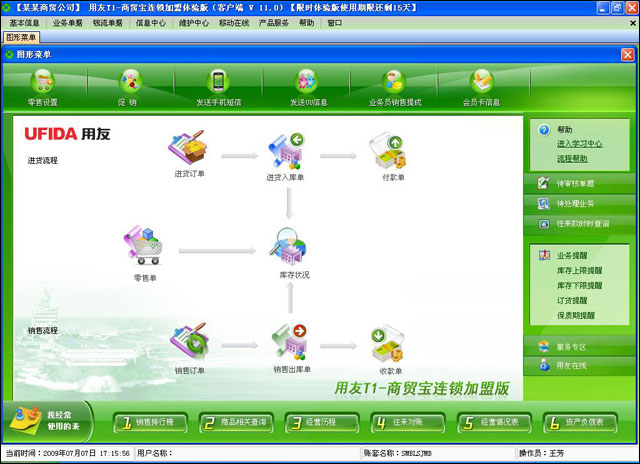Open the 基本信息 menu

click(x=24, y=23)
